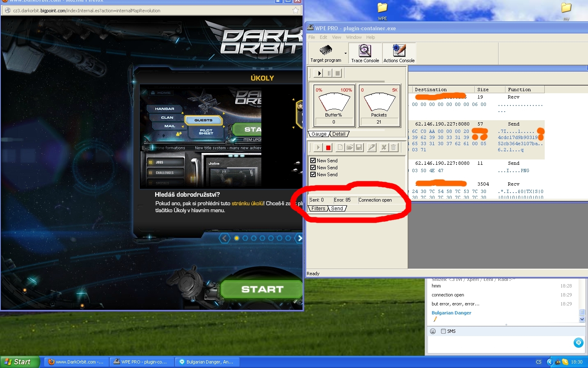Clear send list with trash icon
The width and height of the screenshot is (588, 368).
pyautogui.click(x=393, y=147)
